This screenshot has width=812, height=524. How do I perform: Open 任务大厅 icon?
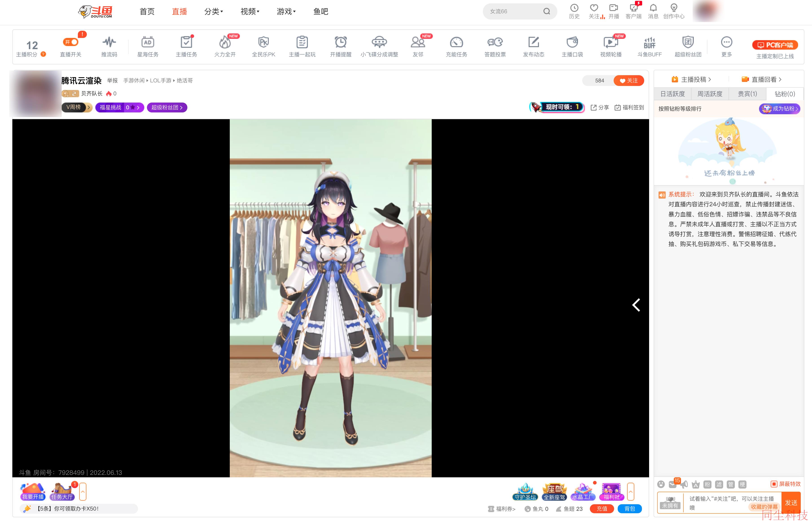coord(62,492)
